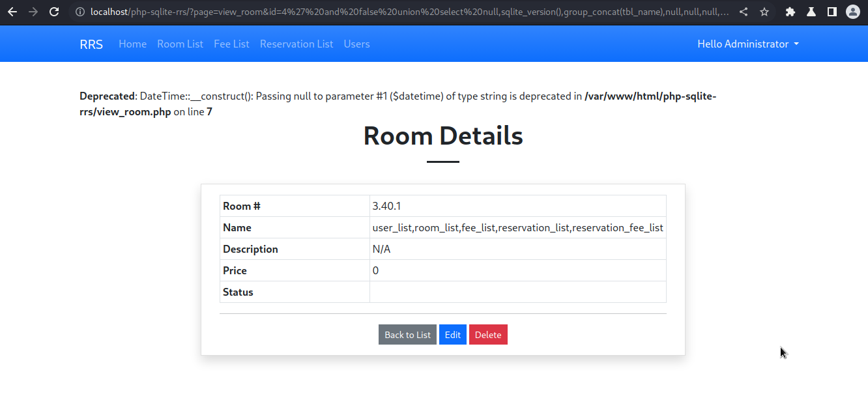Expand the Hello Administrator dropdown
The width and height of the screenshot is (868, 398).
748,44
